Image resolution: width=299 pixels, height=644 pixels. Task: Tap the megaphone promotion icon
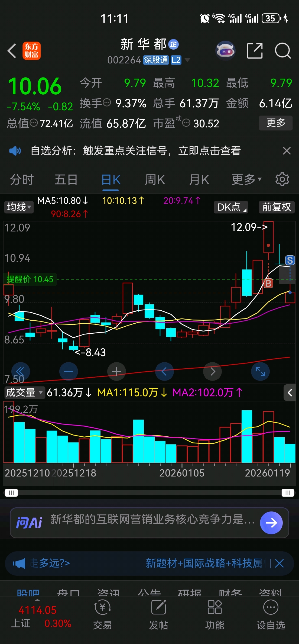pos(19,563)
